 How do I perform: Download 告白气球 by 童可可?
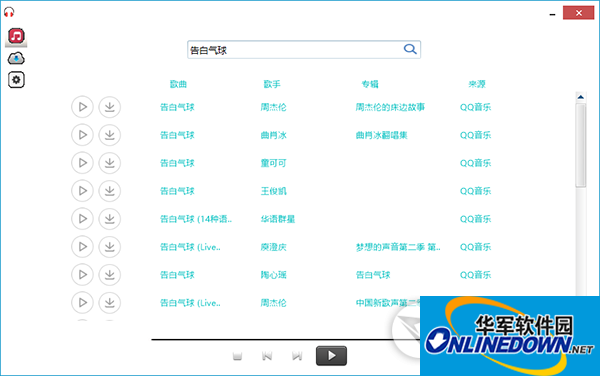point(110,163)
